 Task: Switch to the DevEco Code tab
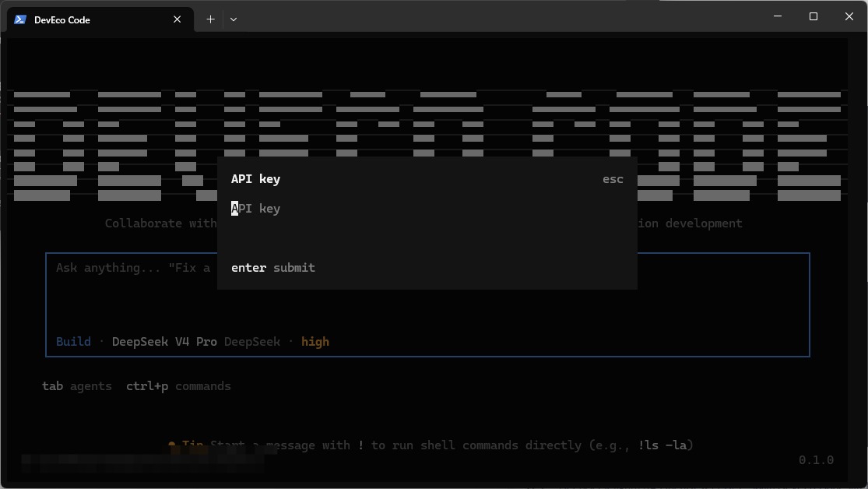[x=100, y=19]
